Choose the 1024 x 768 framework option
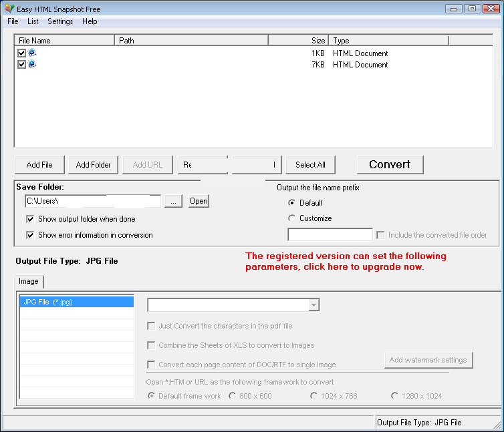The width and height of the screenshot is (504, 432). point(313,396)
